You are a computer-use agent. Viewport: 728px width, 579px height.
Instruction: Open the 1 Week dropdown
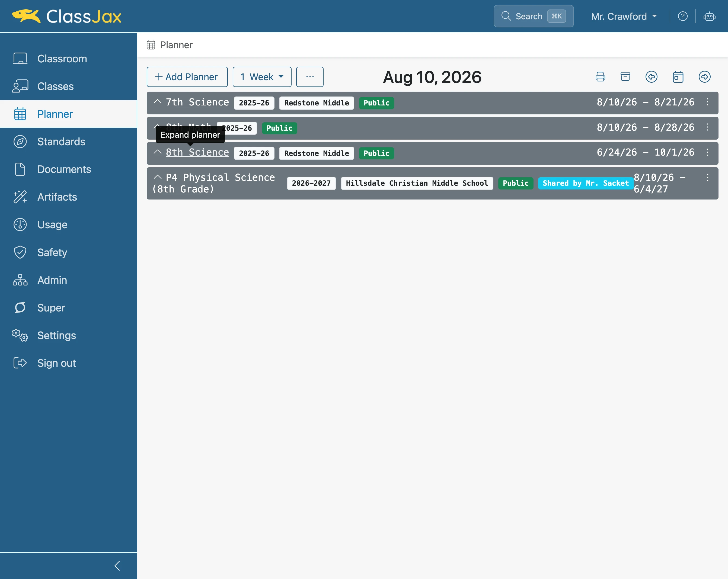(262, 77)
